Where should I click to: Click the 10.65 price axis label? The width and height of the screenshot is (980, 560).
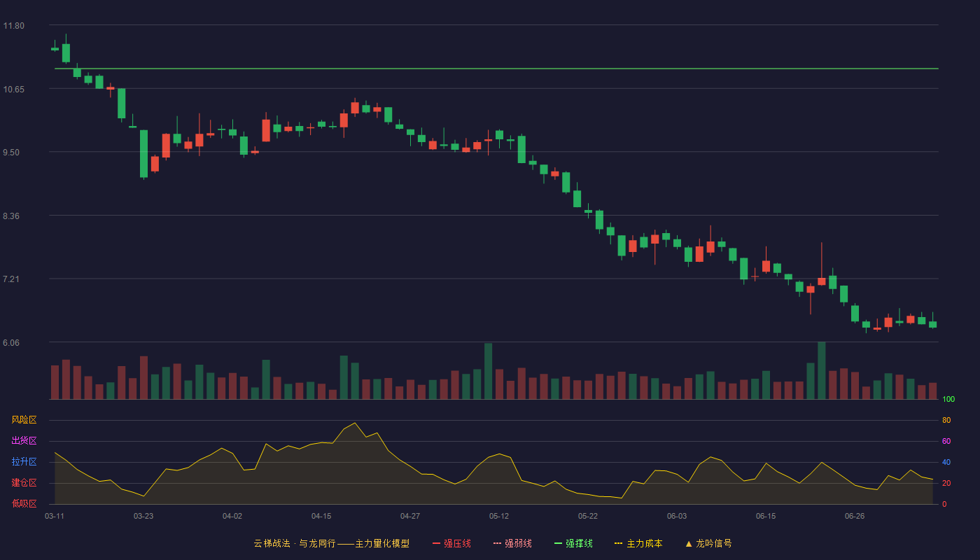click(x=13, y=89)
